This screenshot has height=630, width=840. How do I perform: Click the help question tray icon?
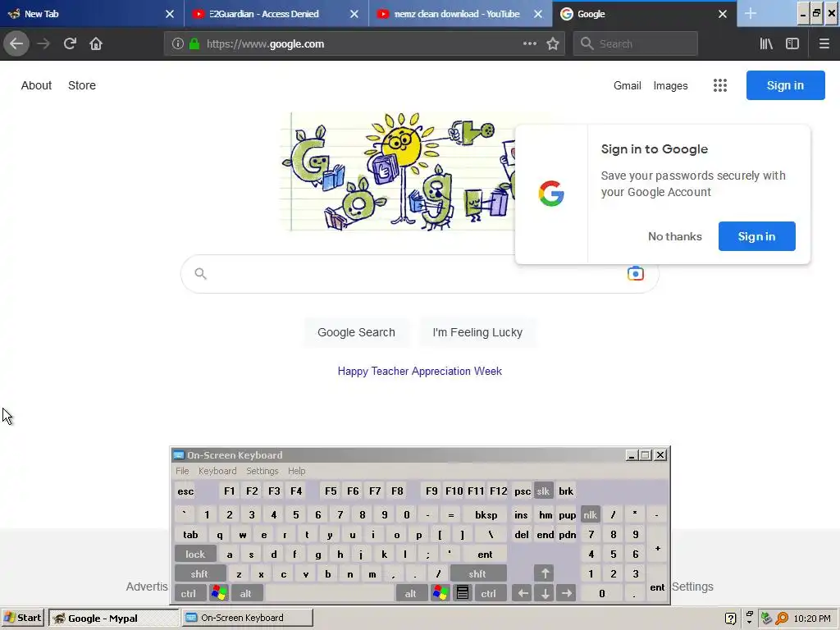coord(729,619)
